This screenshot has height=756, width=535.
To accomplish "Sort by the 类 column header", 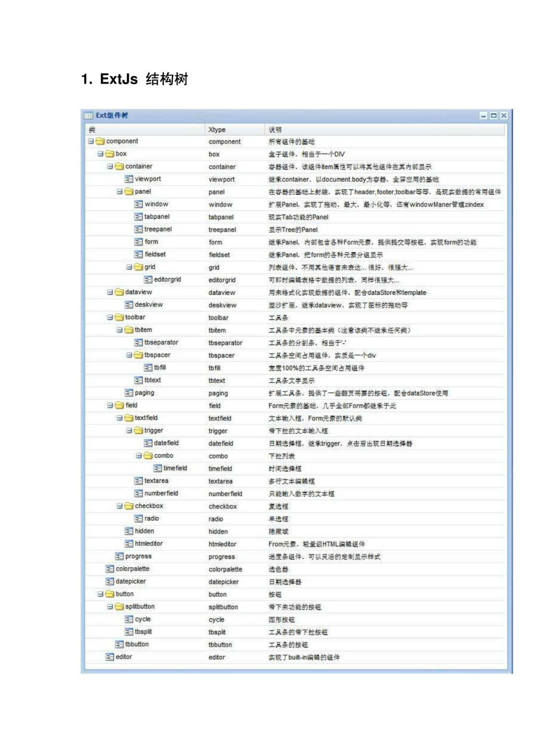I will tap(145, 130).
